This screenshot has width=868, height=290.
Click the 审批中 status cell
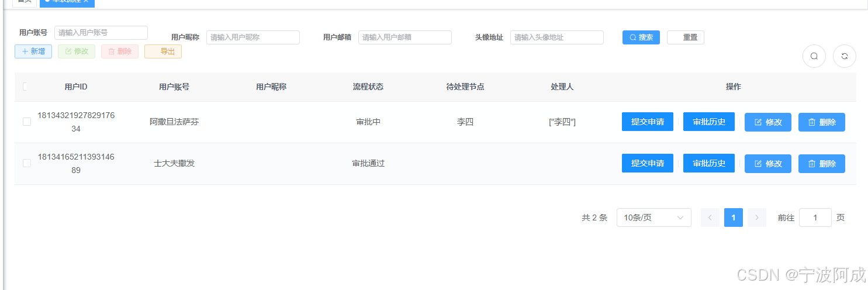point(368,122)
